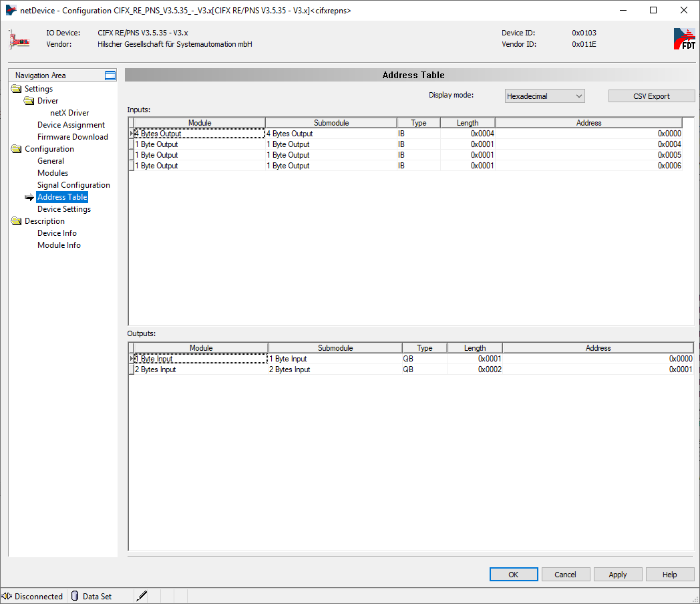Select Firmware Download in navigation
The image size is (700, 604).
coord(72,137)
